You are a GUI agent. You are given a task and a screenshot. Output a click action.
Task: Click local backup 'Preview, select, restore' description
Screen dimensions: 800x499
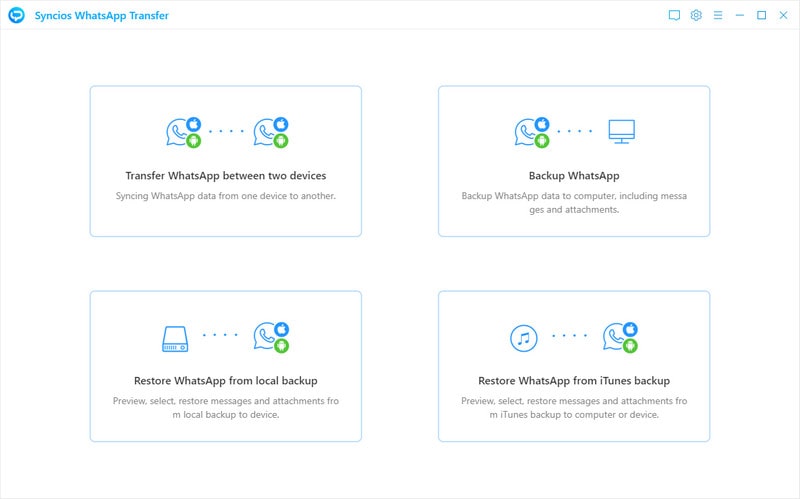226,408
